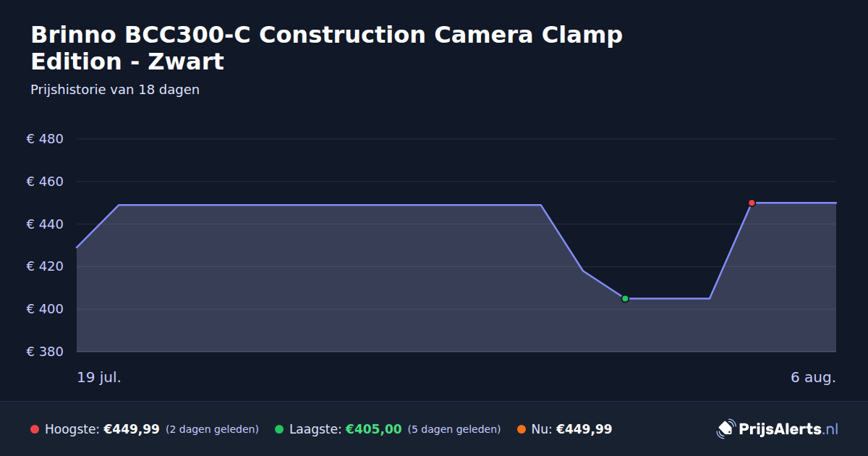Click the Hoogste €449,99 value
This screenshot has width=868, height=456.
(132, 429)
